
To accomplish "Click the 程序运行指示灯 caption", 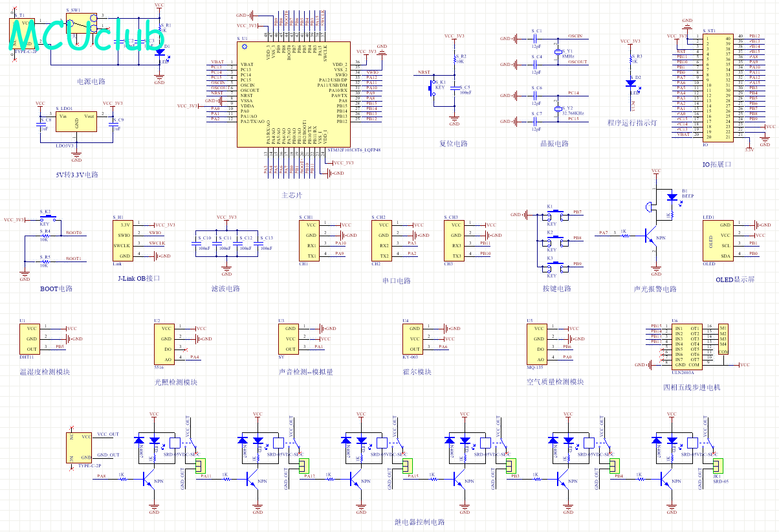I will (632, 123).
